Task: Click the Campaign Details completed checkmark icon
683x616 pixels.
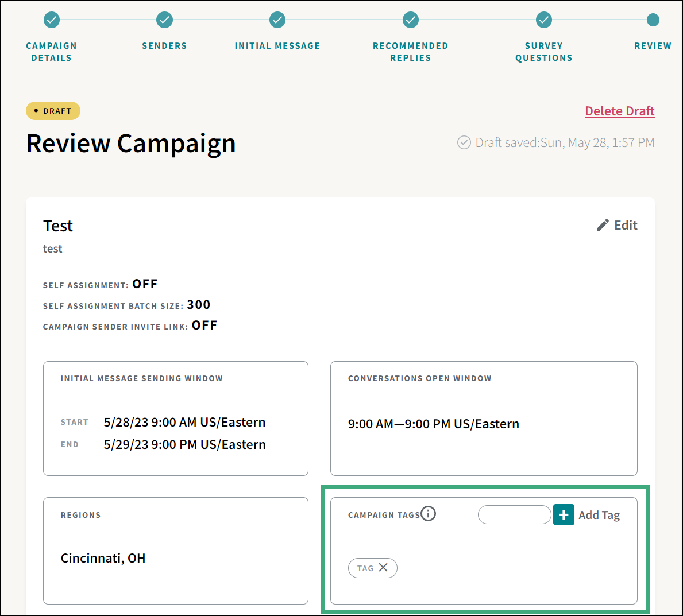Action: point(51,20)
